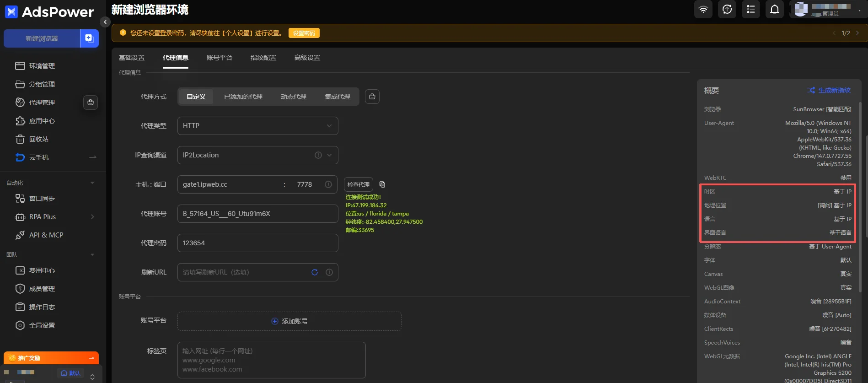Screen dimensions: 868x383
Task: Click the 默认 workspace label at the bottom left
Action: pos(70,373)
